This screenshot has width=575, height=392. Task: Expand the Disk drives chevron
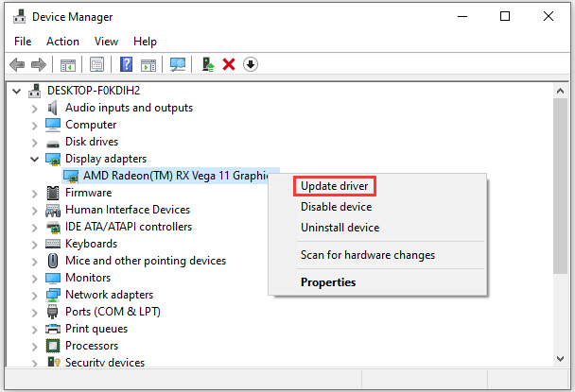(34, 142)
